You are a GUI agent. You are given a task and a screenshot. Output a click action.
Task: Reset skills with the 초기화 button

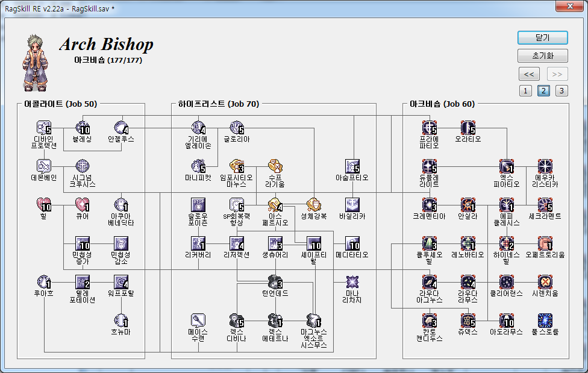[543, 55]
